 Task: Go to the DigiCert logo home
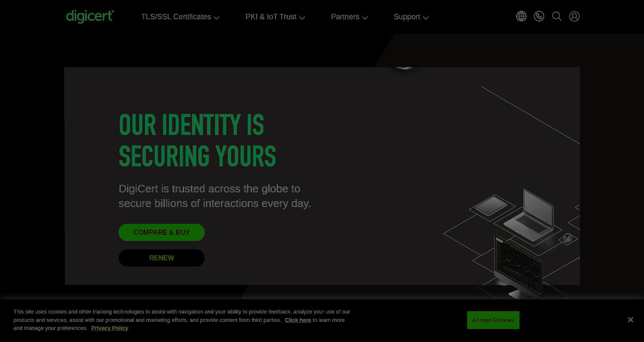click(90, 17)
